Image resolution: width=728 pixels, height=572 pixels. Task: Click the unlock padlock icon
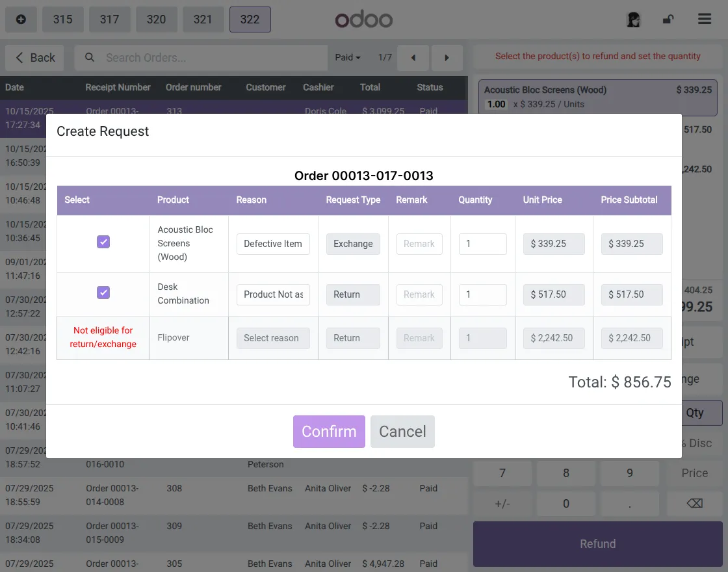[668, 19]
